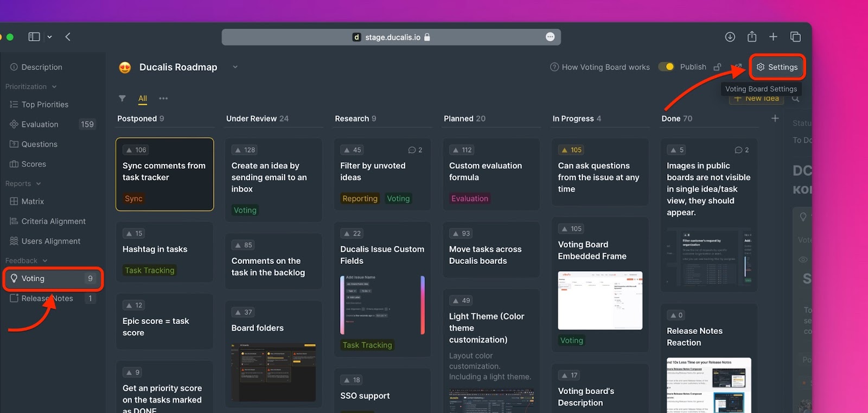Upvote Create an idea by sending email card
The height and width of the screenshot is (413, 868).
[x=244, y=150]
